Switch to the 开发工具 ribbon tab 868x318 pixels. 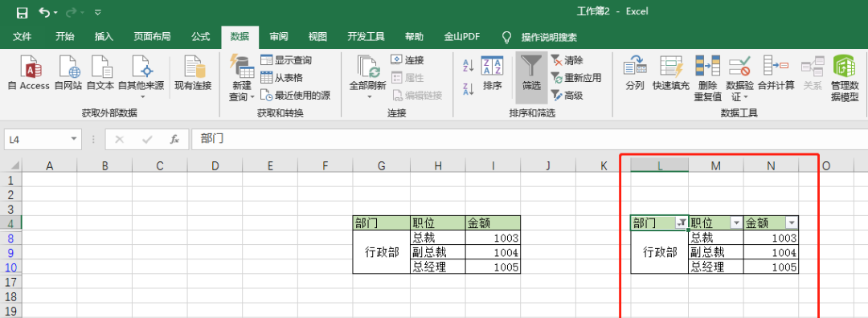pos(366,37)
